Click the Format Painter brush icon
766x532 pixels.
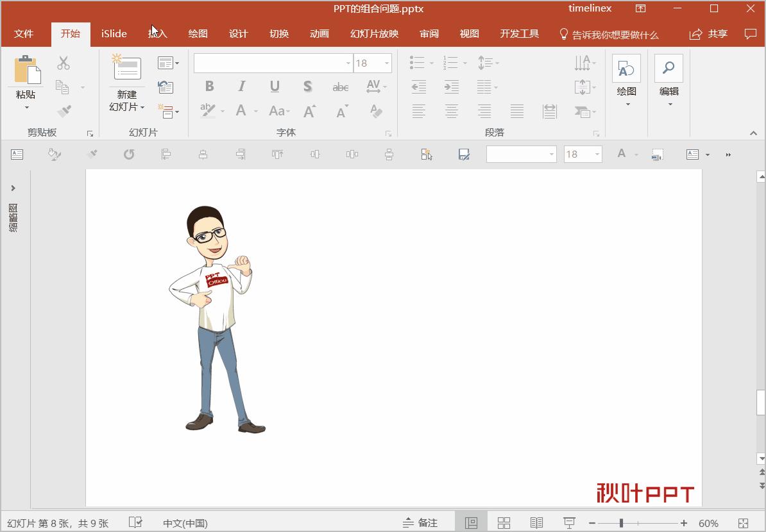64,112
